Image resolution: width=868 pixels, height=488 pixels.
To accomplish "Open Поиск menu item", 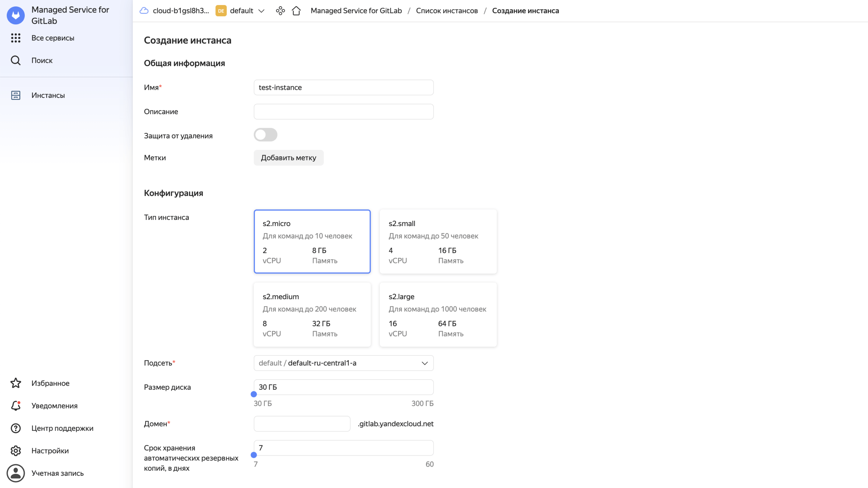I will tap(42, 60).
